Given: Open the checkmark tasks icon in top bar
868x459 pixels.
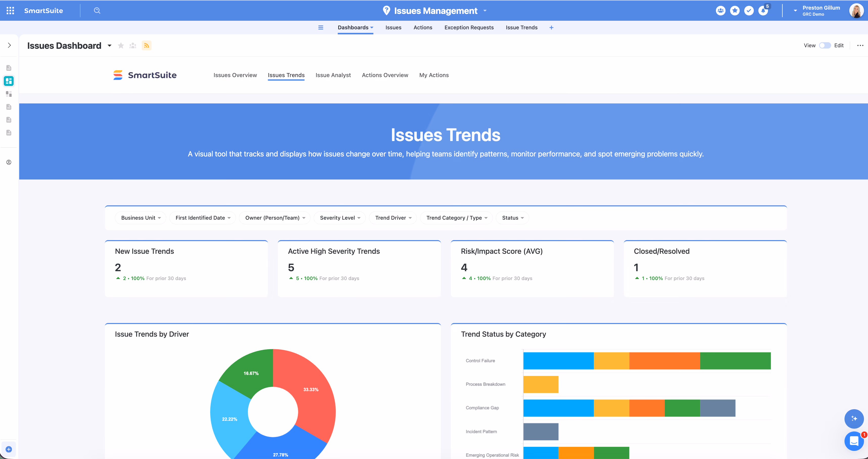Looking at the screenshot, I should (x=749, y=10).
